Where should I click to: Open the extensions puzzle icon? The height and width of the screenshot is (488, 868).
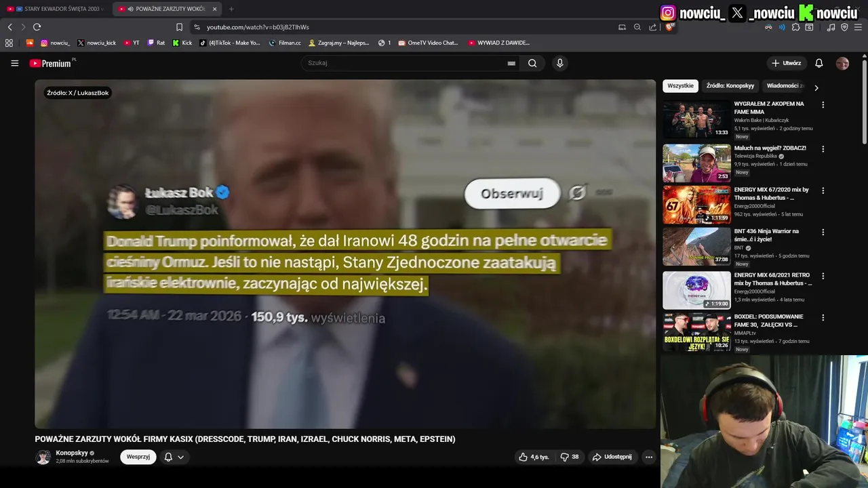pyautogui.click(x=795, y=27)
